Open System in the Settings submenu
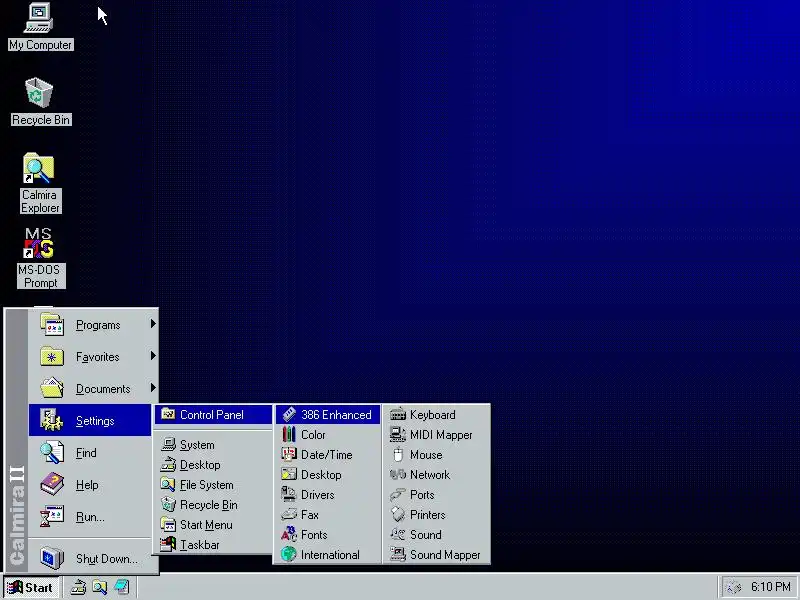The image size is (800, 600). point(213,445)
